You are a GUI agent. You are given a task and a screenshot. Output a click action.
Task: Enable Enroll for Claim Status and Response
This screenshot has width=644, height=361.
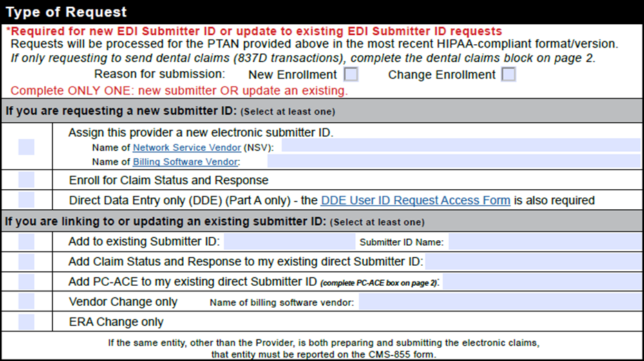(x=26, y=181)
